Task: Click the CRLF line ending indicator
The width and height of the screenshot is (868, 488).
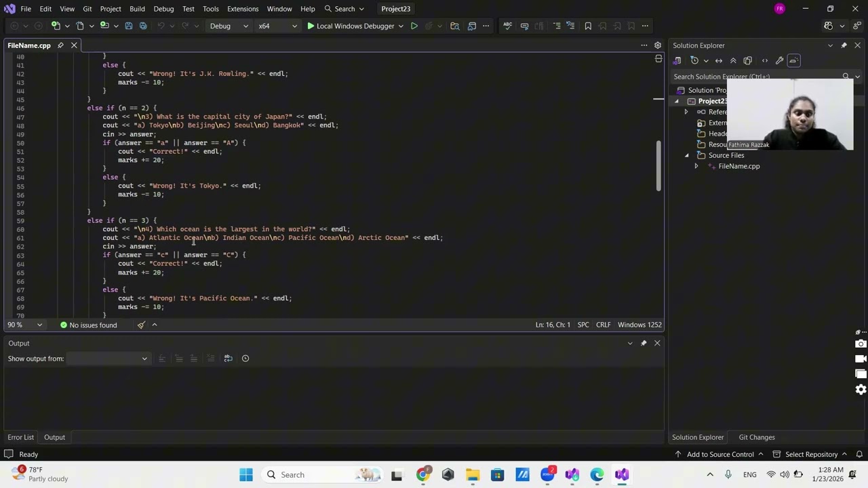Action: point(604,325)
